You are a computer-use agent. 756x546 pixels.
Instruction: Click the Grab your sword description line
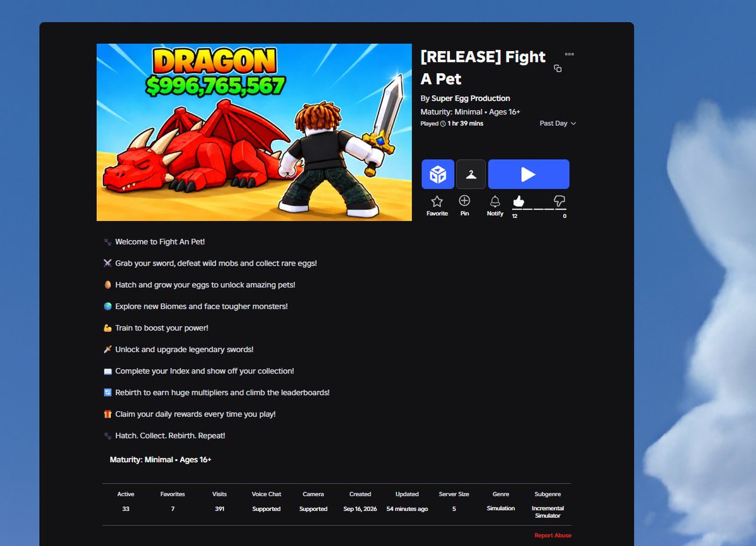(x=210, y=263)
